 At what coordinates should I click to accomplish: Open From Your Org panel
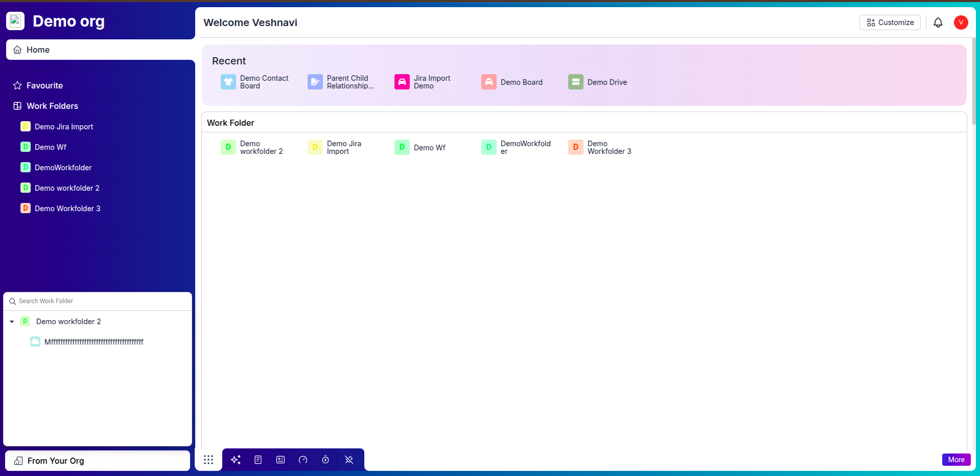pos(98,461)
